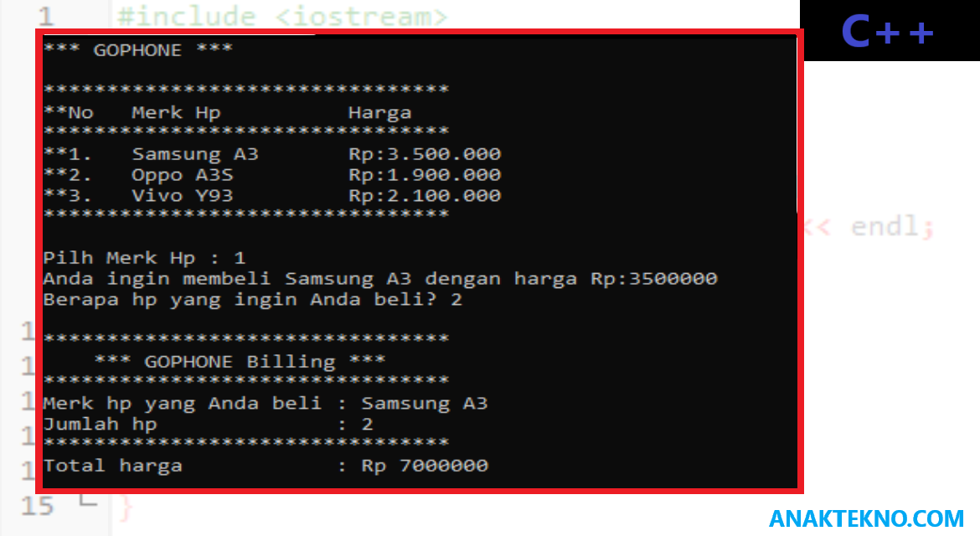Click the Pilh Merk Hp input line
The image size is (980, 536).
point(144,258)
